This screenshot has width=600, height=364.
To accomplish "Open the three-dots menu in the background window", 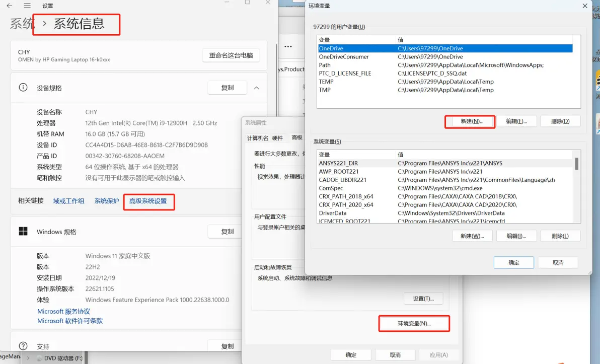I will coord(288,47).
